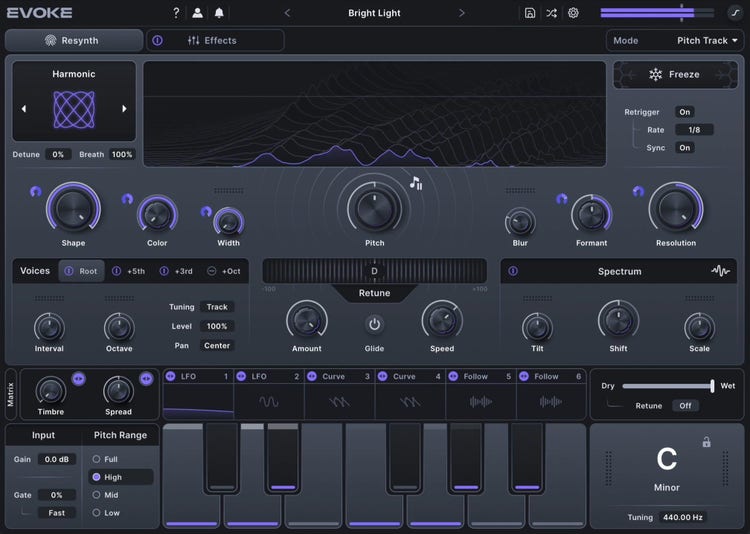Screen dimensions: 750x534
Task: Open the user account icon
Action: [x=197, y=13]
